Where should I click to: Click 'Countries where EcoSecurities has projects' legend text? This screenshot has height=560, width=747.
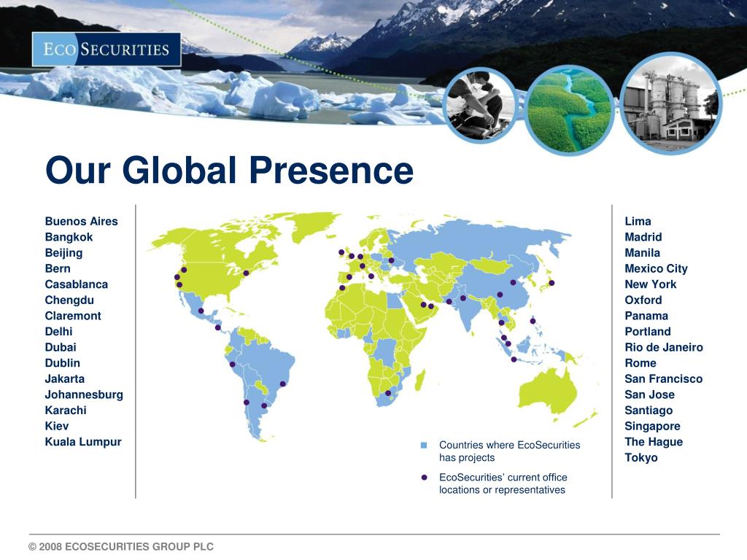[x=509, y=451]
